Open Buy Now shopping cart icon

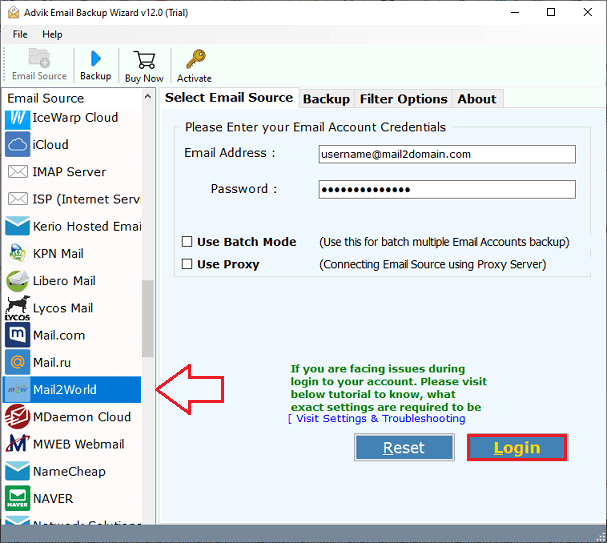[144, 60]
